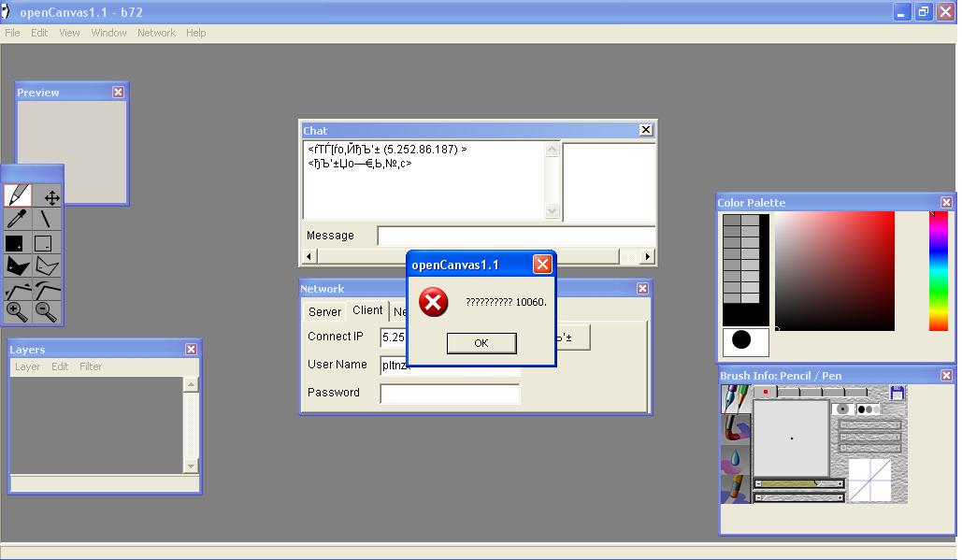This screenshot has width=962, height=560.
Task: Select the first brush preset slot with red dot
Action: pos(765,392)
